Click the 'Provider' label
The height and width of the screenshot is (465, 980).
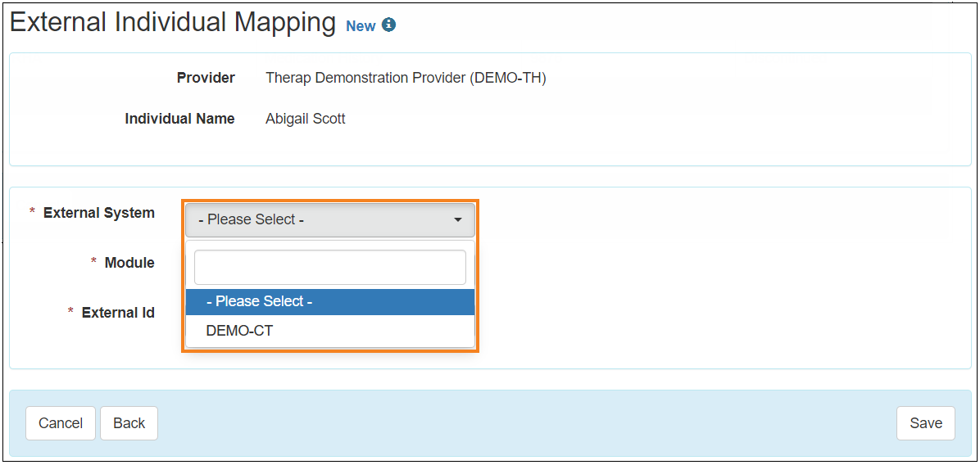pyautogui.click(x=206, y=78)
